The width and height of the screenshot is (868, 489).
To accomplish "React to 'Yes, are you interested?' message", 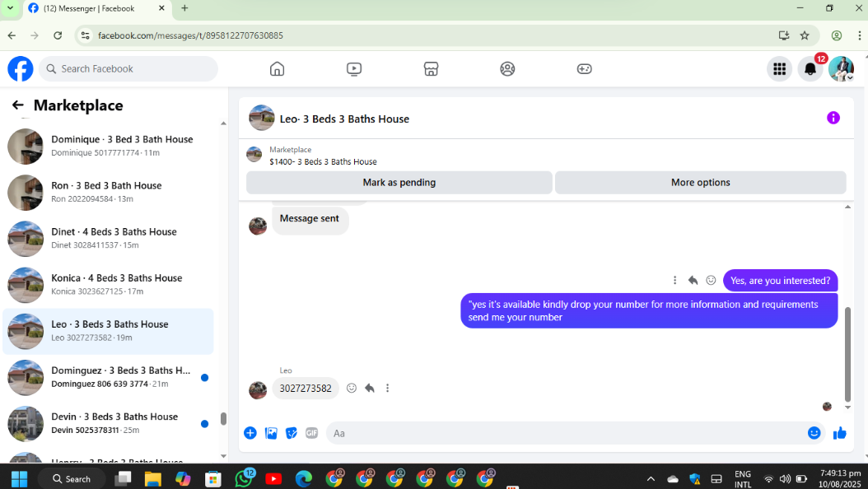I will [711, 281].
